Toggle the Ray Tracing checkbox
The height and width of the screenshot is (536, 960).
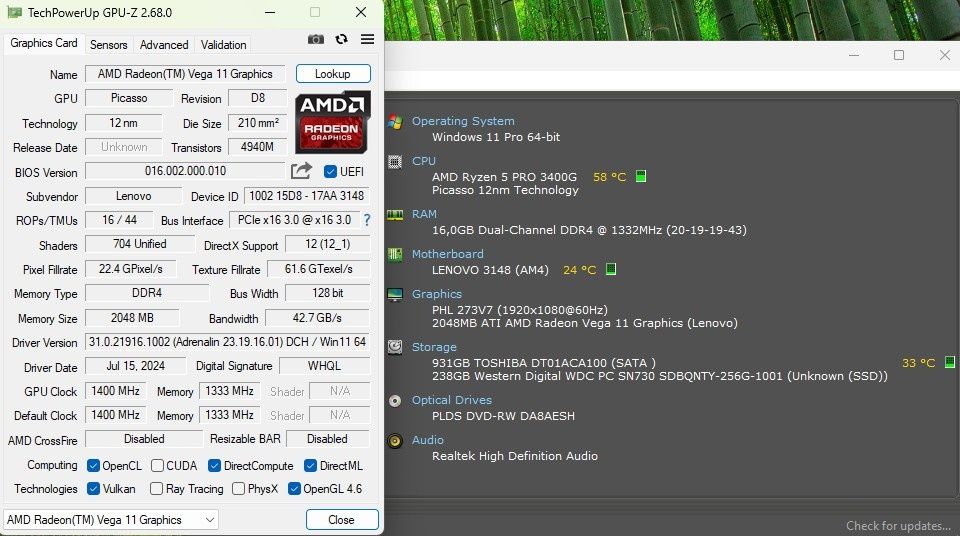(156, 488)
